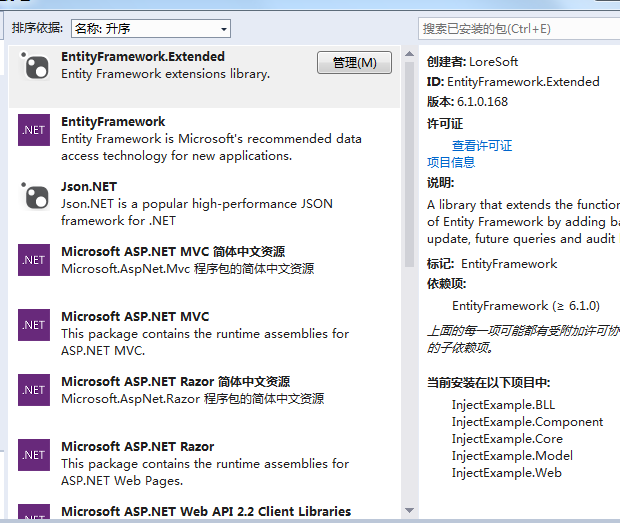Select the EntityFramework package title

tap(113, 121)
